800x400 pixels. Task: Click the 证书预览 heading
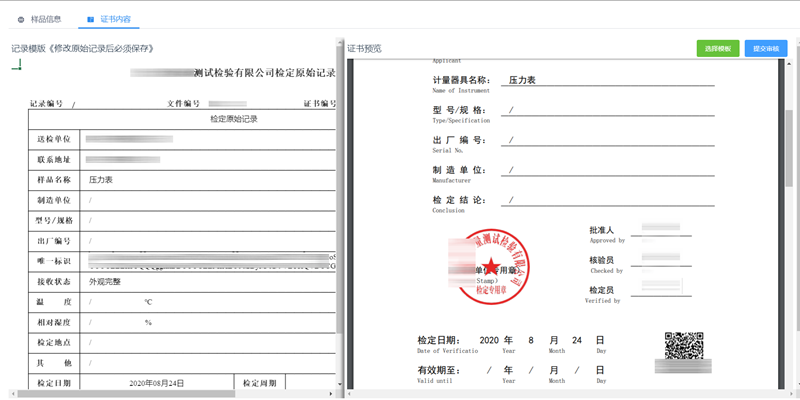coord(364,49)
